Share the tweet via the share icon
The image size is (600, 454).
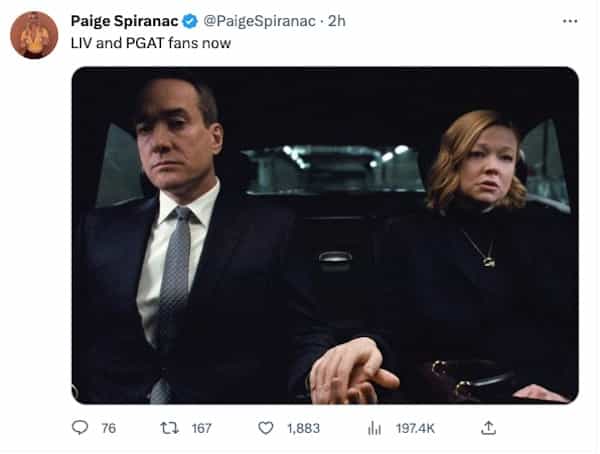pyautogui.click(x=488, y=428)
